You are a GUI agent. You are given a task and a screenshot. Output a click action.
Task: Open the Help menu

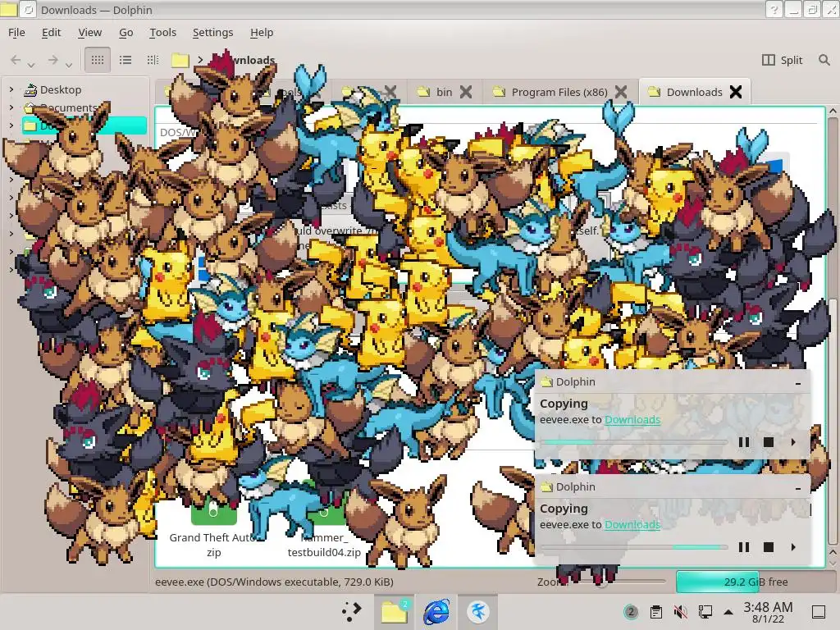(262, 32)
